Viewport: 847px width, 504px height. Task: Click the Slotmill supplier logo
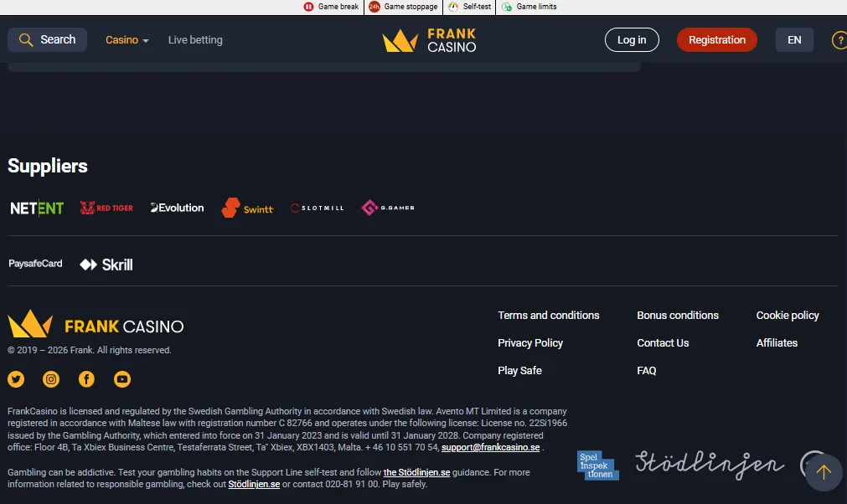(317, 208)
